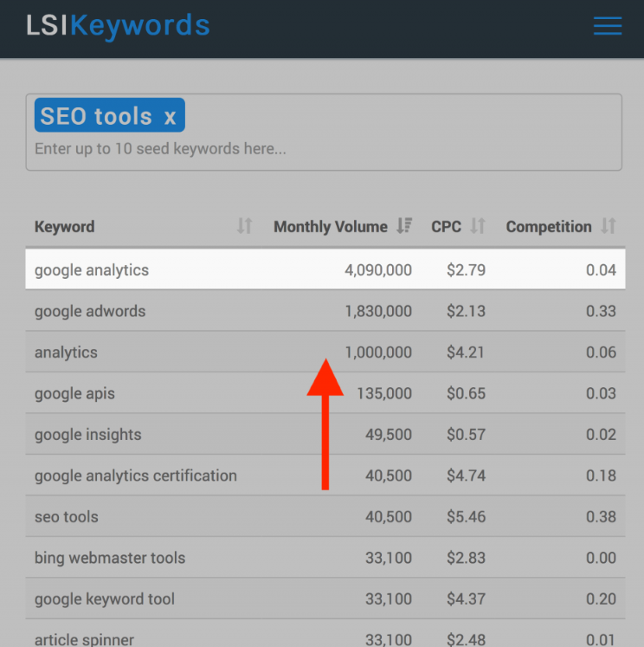
Task: Click the 0.18 competition value
Action: (601, 476)
